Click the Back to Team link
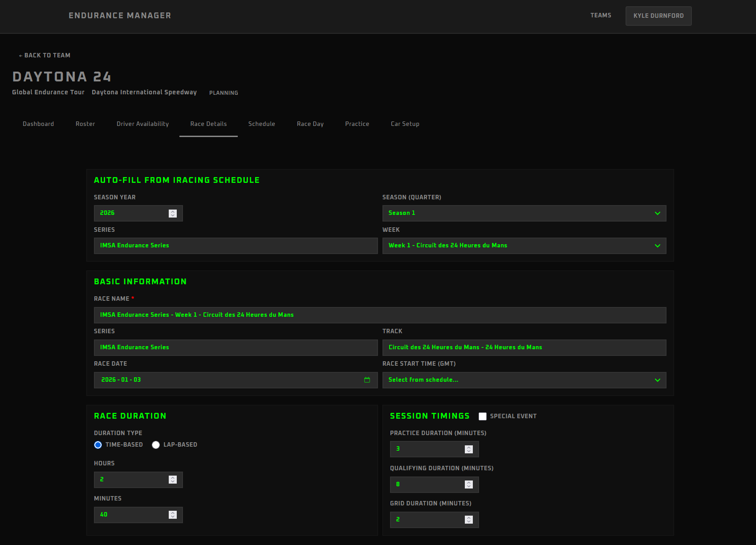Screen dimensions: 756x545 point(45,55)
